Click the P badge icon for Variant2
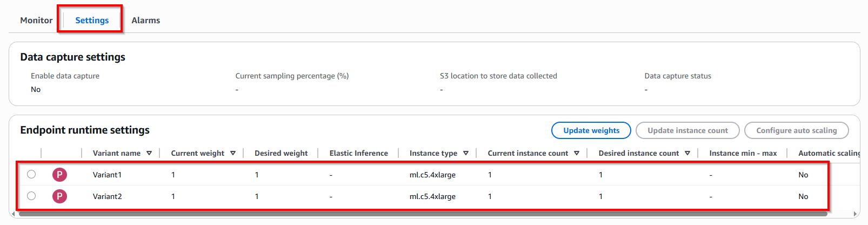The height and width of the screenshot is (225, 868). coord(59,196)
